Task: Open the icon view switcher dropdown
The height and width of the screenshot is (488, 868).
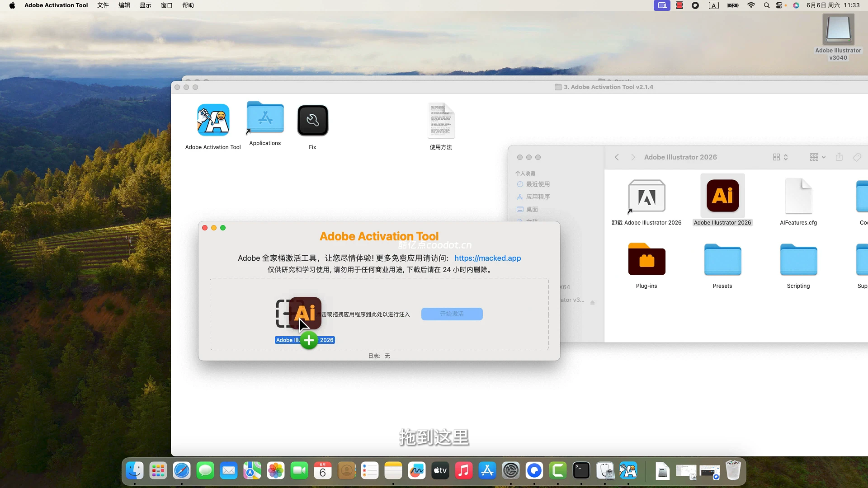Action: click(x=780, y=157)
